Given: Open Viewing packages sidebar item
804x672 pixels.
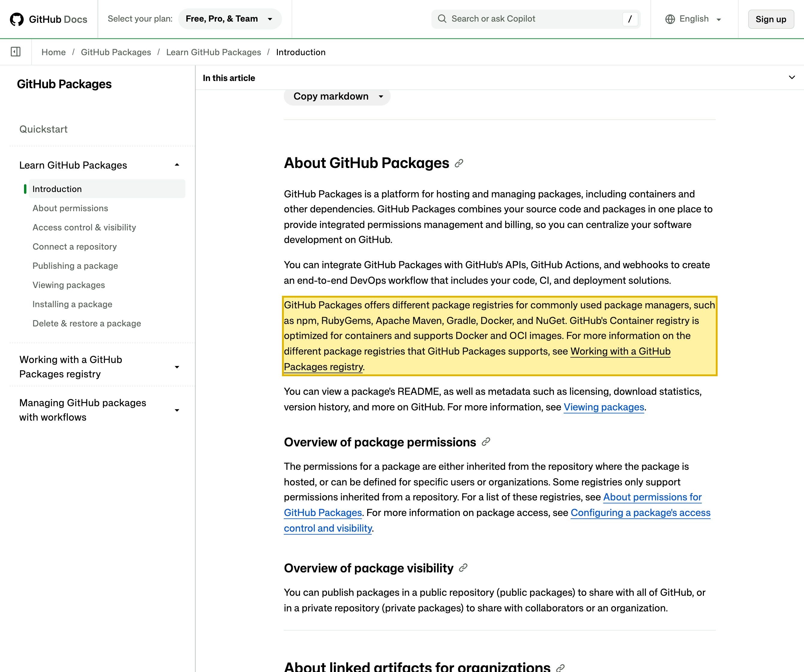Looking at the screenshot, I should (69, 285).
